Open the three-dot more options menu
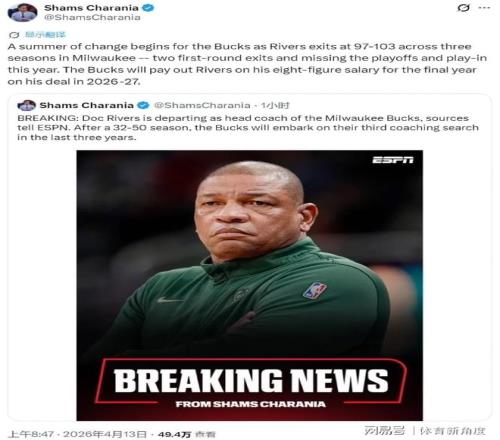Viewport: 500px width, 440px height. click(484, 8)
